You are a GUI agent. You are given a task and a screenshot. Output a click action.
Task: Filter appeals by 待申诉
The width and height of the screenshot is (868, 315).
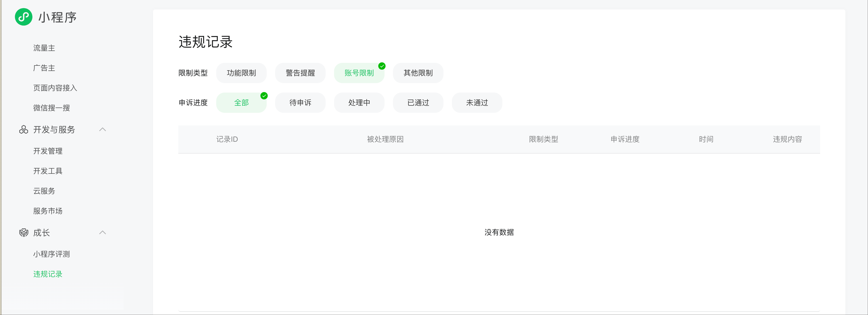coord(300,103)
